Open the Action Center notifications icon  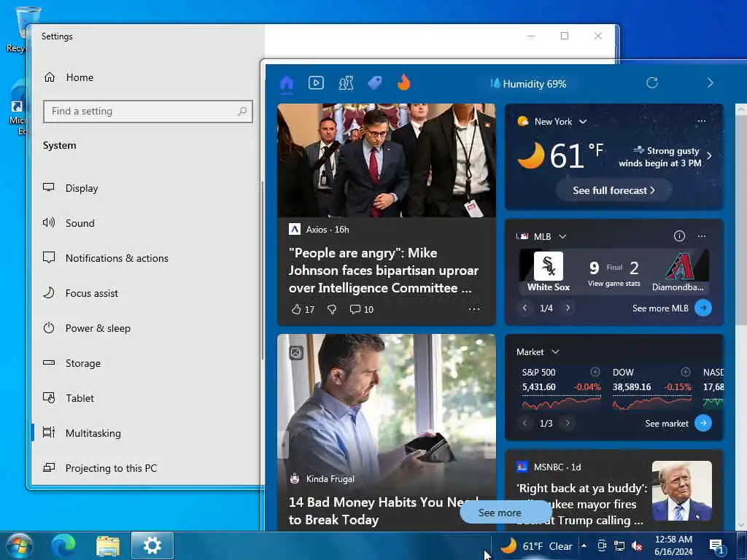[x=716, y=546]
